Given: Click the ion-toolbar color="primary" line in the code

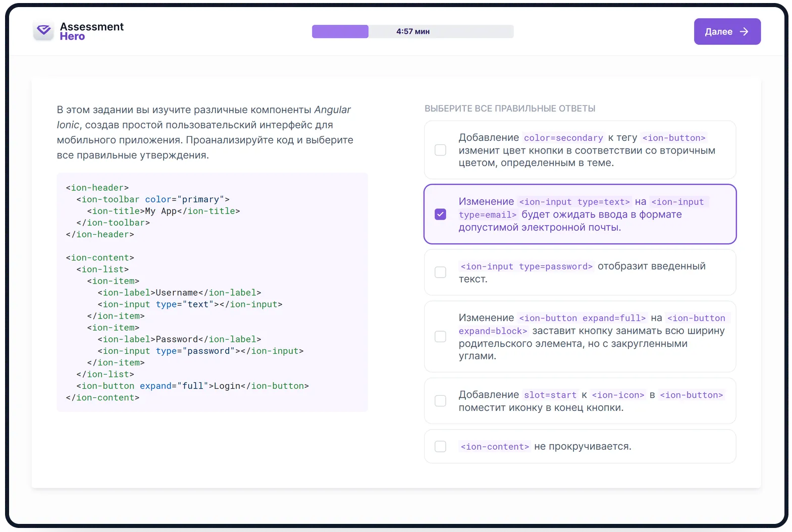Looking at the screenshot, I should coord(152,199).
